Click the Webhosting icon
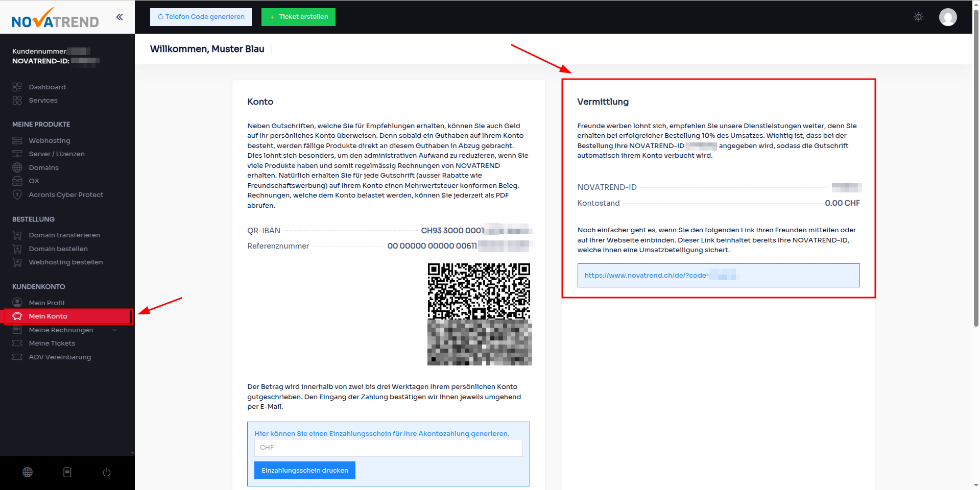The image size is (980, 490). pyautogui.click(x=17, y=140)
